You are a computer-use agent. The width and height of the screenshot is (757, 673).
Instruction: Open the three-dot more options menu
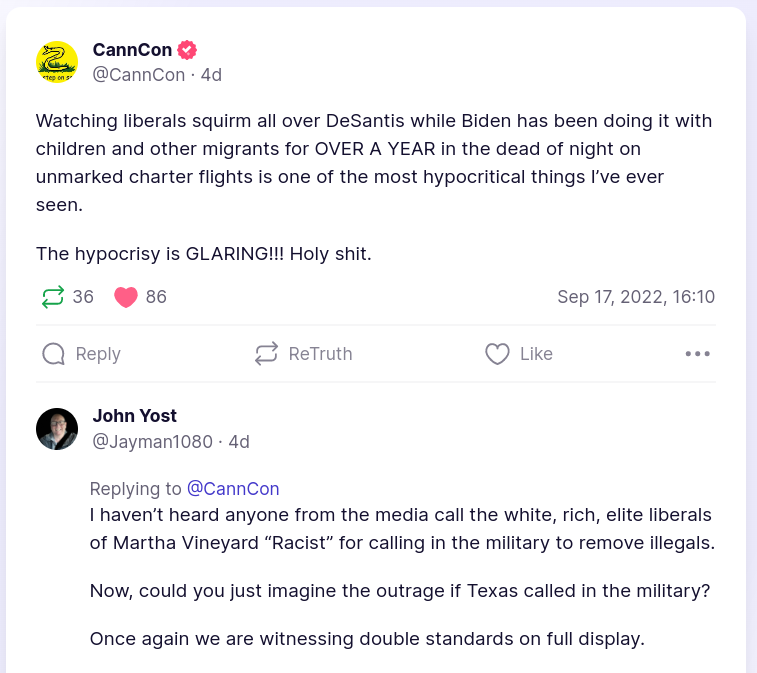697,354
